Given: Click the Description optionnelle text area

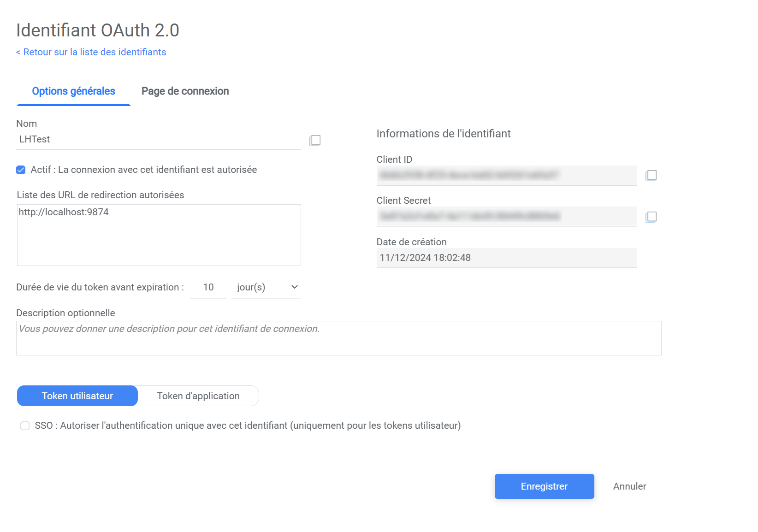Looking at the screenshot, I should coord(338,338).
